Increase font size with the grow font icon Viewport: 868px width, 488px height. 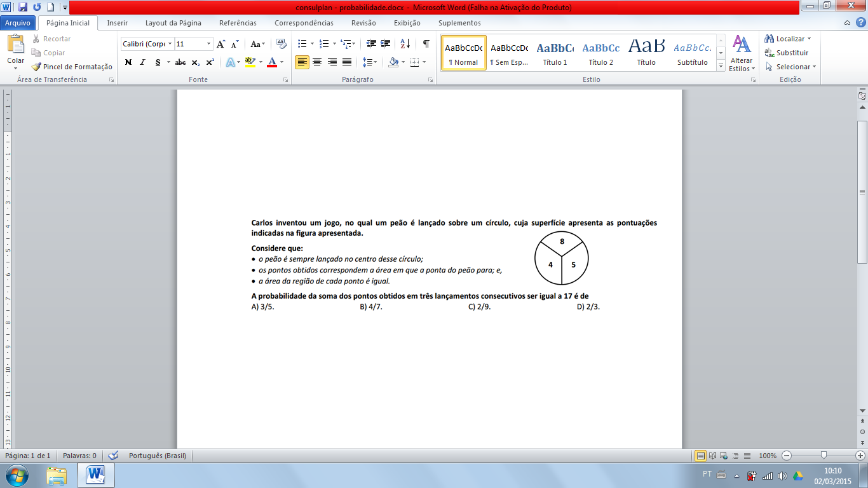(x=221, y=44)
